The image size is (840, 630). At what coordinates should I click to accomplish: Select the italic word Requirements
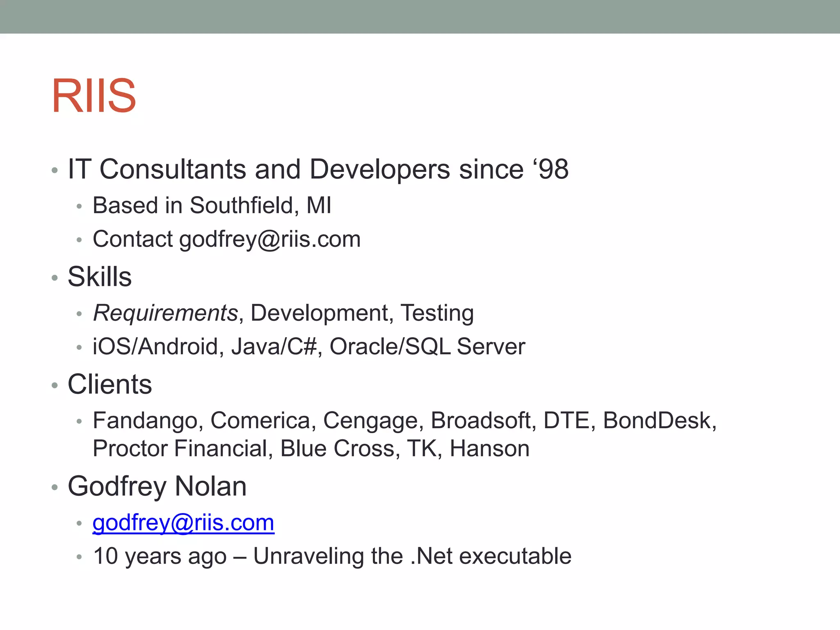(166, 313)
